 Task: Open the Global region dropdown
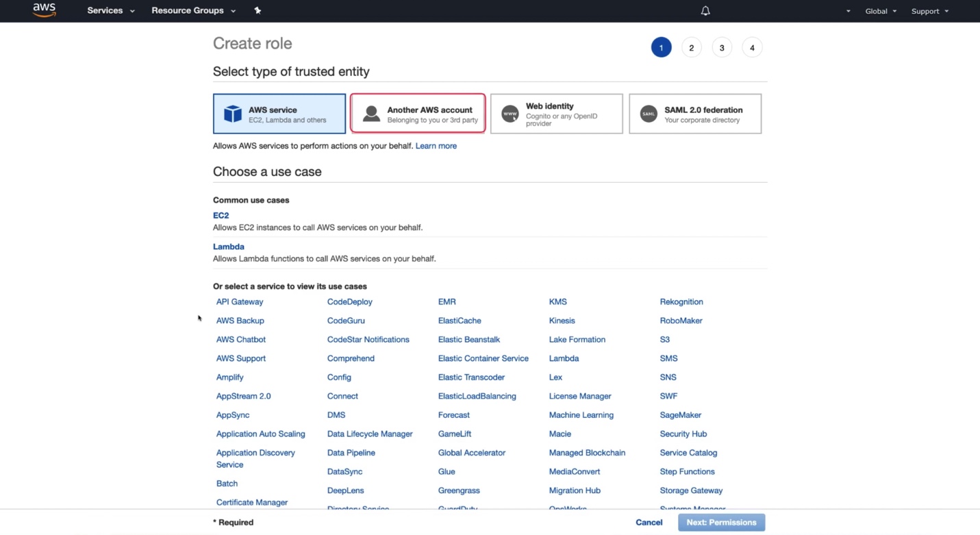pos(881,11)
